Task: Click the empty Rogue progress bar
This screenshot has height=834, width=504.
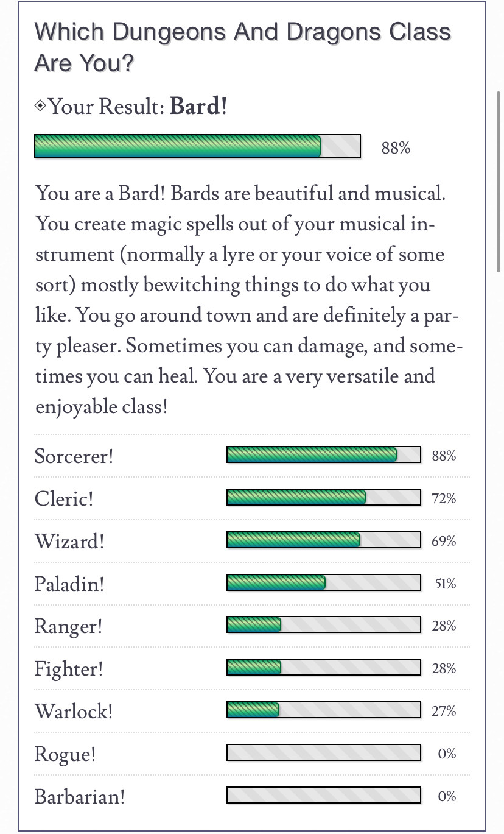Action: click(x=324, y=753)
